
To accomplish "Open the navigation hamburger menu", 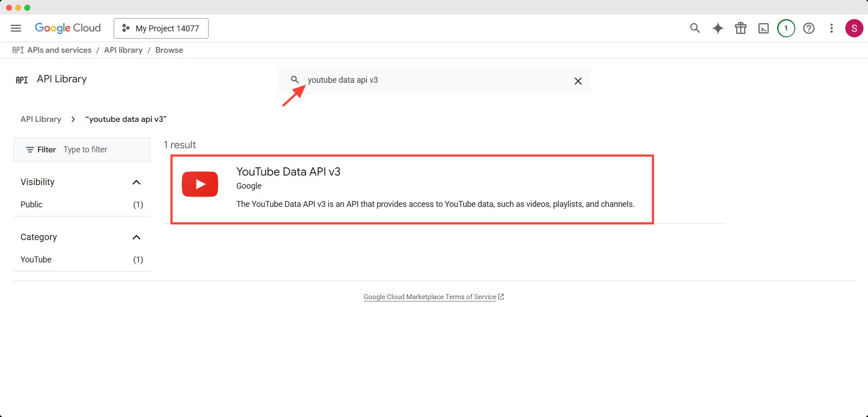I will click(x=15, y=28).
